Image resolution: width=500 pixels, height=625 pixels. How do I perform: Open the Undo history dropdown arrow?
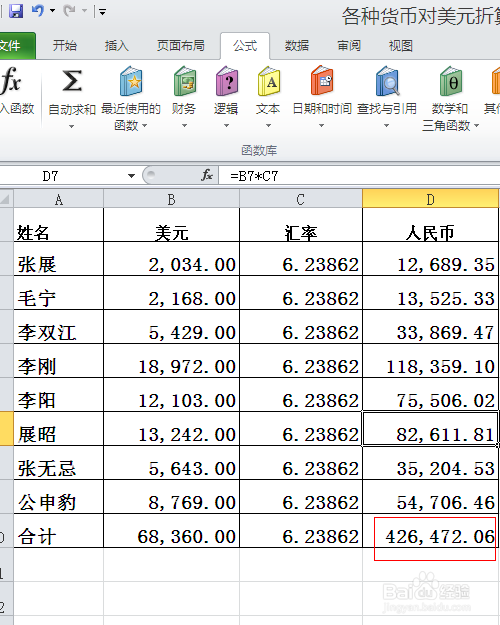click(x=52, y=11)
